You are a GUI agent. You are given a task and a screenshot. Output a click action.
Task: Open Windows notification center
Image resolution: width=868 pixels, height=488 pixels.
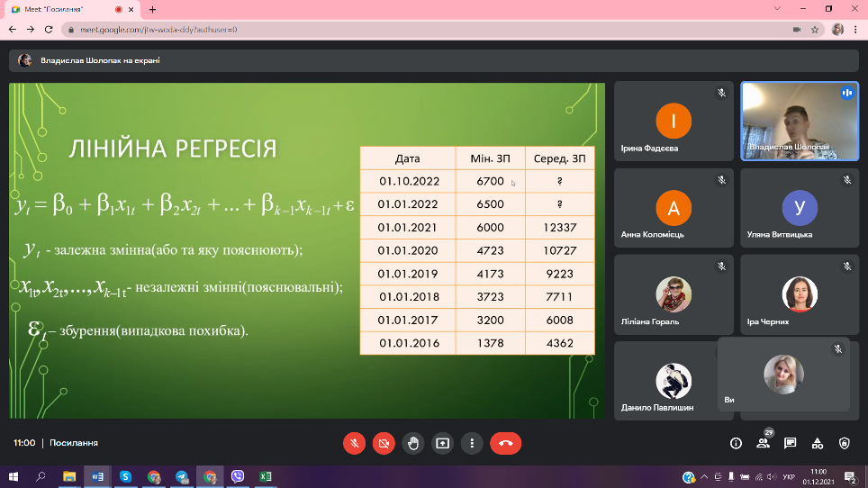point(851,476)
